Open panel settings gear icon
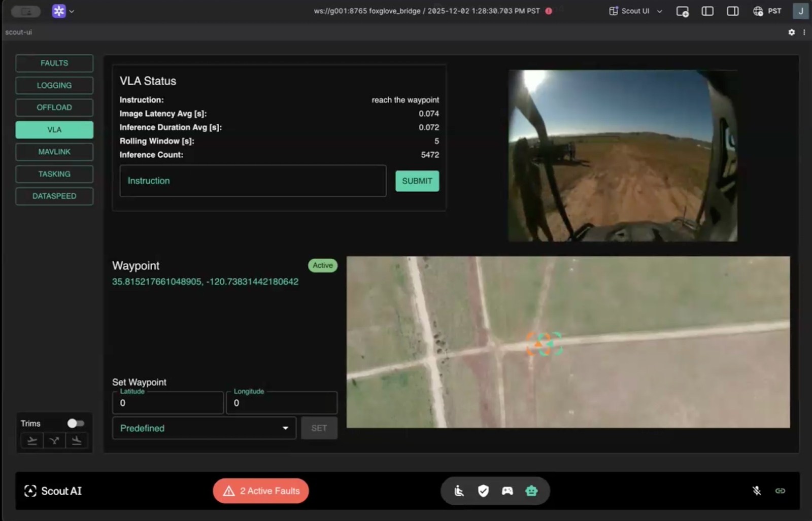Viewport: 812px width, 521px height. pos(791,32)
